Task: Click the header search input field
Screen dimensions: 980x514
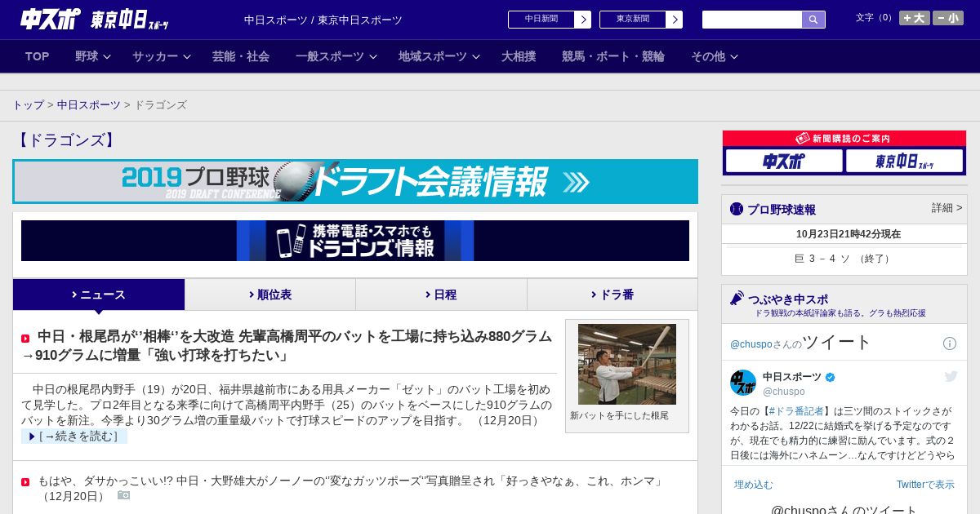Action: click(752, 20)
